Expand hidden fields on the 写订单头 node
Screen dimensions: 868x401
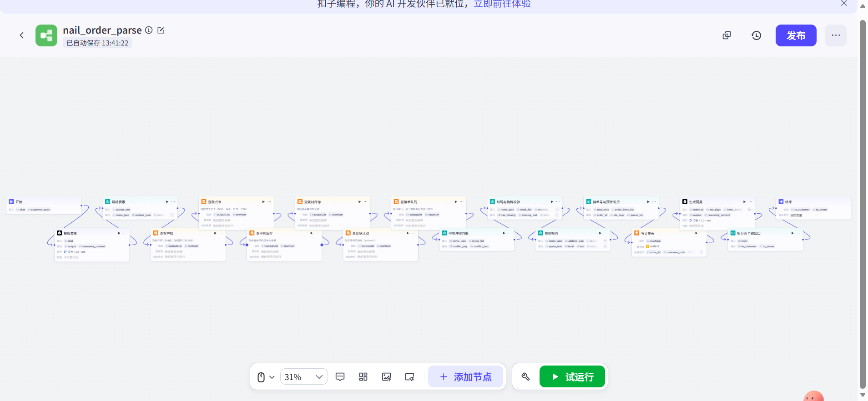point(701,252)
